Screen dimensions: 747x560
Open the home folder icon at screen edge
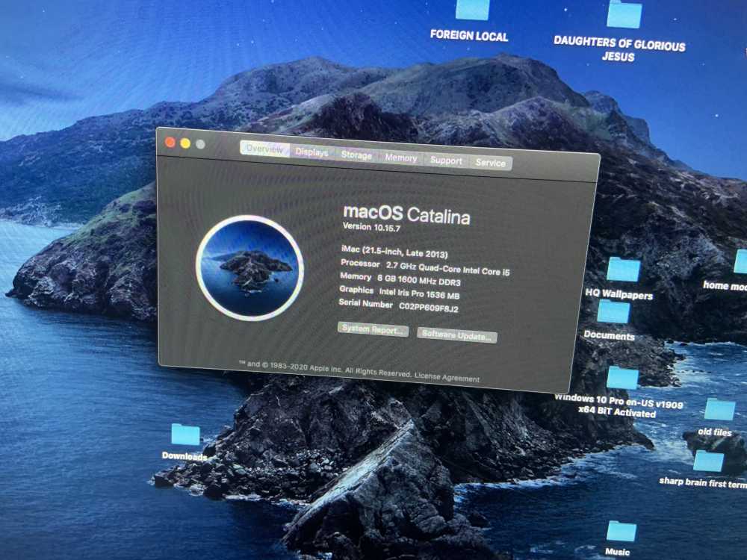(740, 262)
